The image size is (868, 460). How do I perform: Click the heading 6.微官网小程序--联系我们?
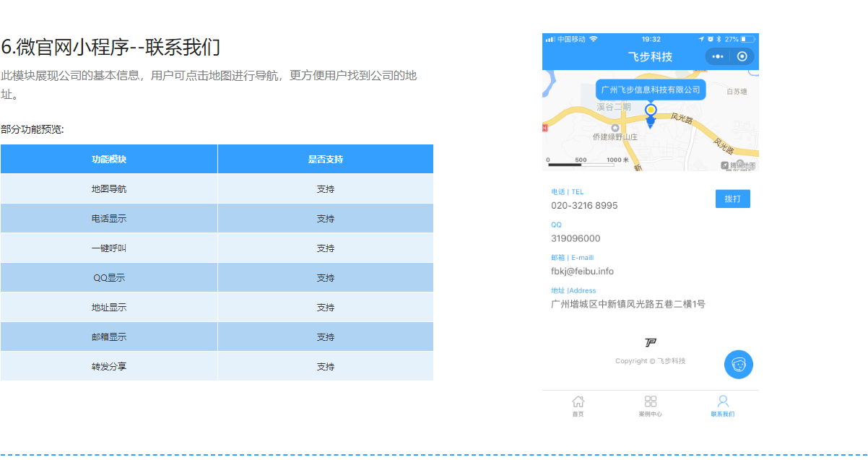point(110,47)
